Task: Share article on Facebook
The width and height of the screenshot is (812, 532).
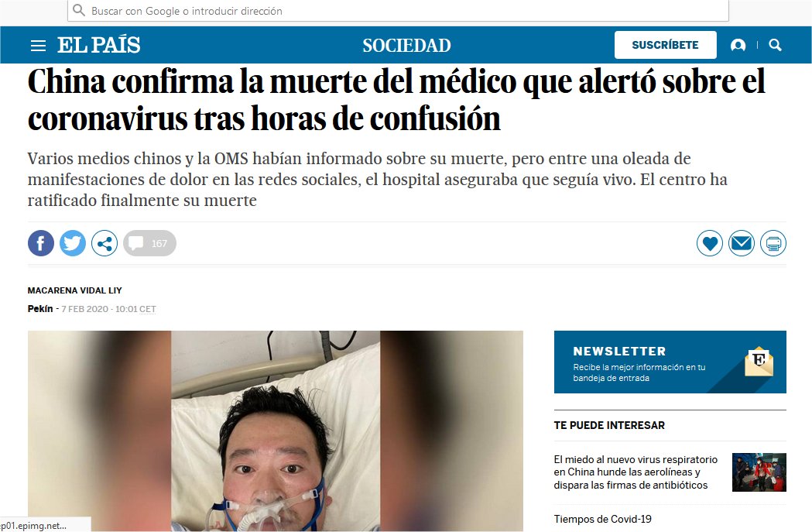Action: pos(41,243)
